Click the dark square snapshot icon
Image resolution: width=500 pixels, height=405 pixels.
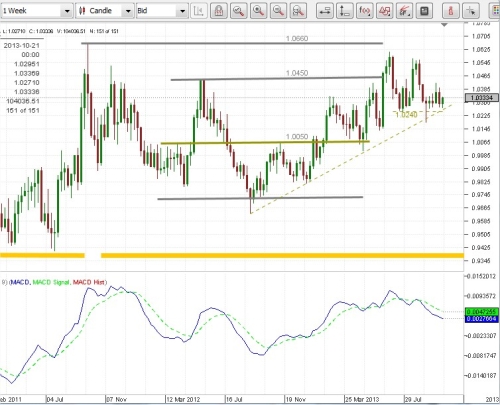pos(424,11)
